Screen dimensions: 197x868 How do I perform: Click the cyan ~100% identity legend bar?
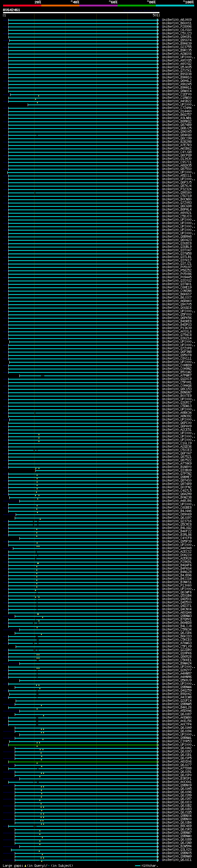[175, 6]
